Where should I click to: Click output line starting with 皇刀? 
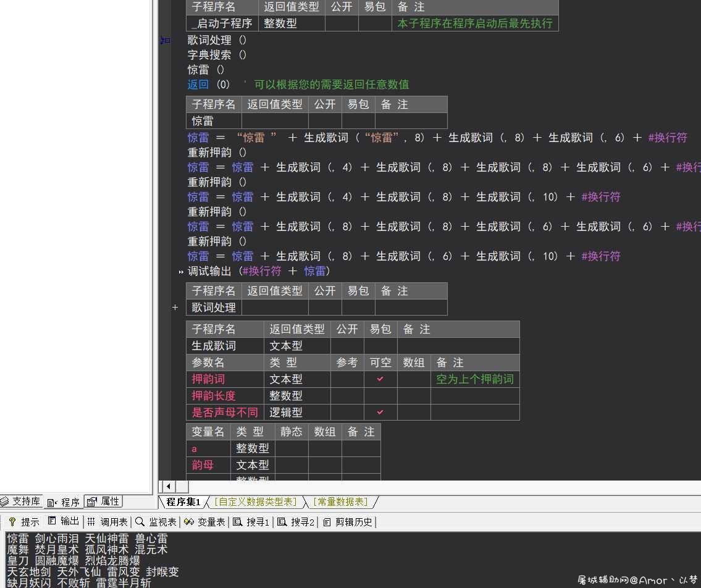click(73, 561)
